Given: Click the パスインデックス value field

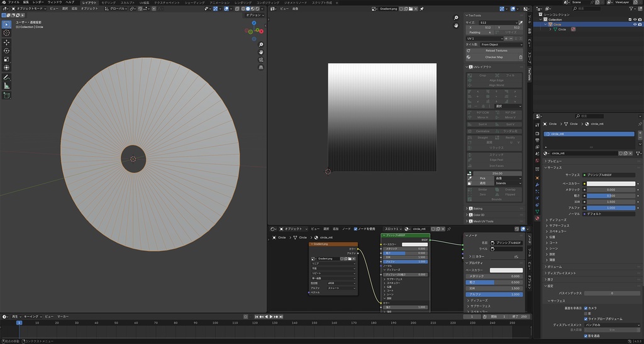Looking at the screenshot, I should pyautogui.click(x=612, y=293).
